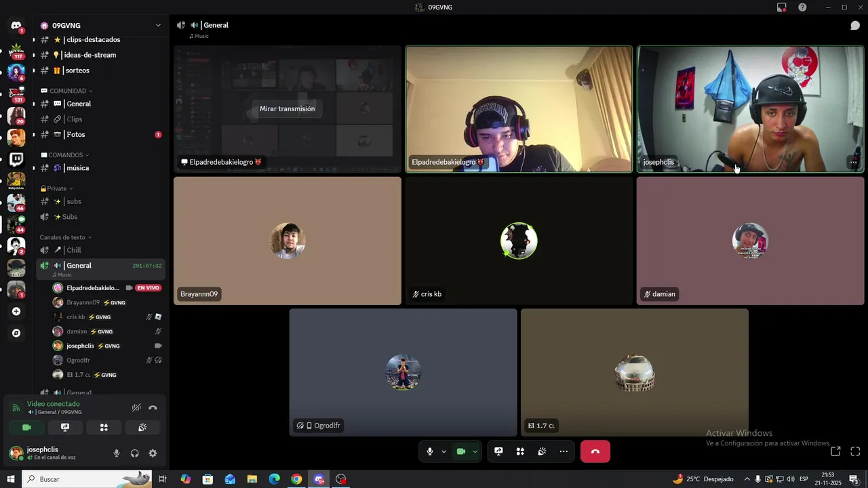Open the sorteos channel

(x=100, y=70)
